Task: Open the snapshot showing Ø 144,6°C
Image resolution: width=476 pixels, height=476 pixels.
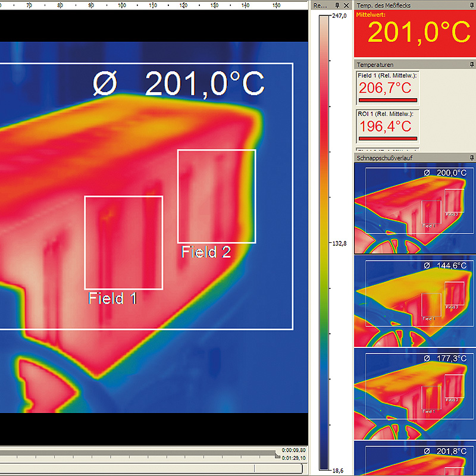Action: tap(415, 301)
